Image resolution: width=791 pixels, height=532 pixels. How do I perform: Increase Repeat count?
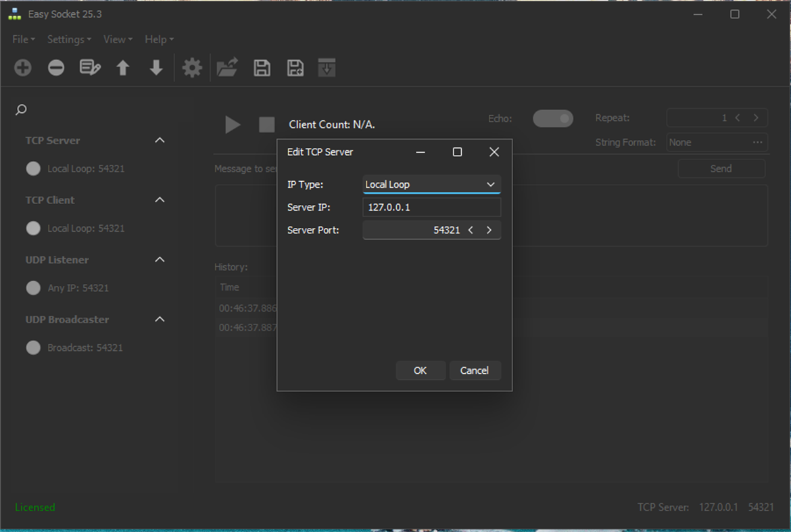[756, 118]
